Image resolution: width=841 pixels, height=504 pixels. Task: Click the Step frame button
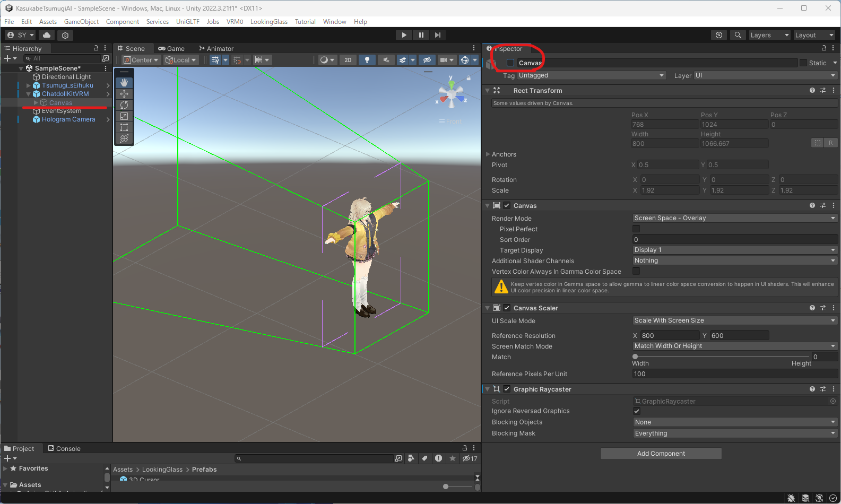[x=437, y=35]
